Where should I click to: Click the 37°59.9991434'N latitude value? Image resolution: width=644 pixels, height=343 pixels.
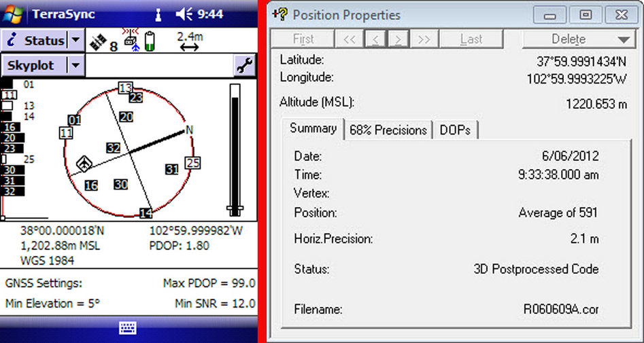tap(581, 62)
